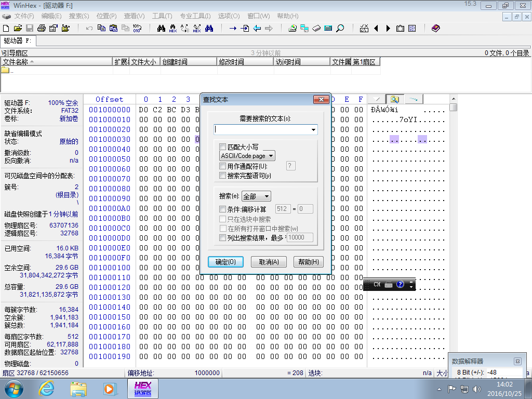Click offset 001000000 in the hex view
Viewport: 532px width, 399px height.
[x=110, y=110]
